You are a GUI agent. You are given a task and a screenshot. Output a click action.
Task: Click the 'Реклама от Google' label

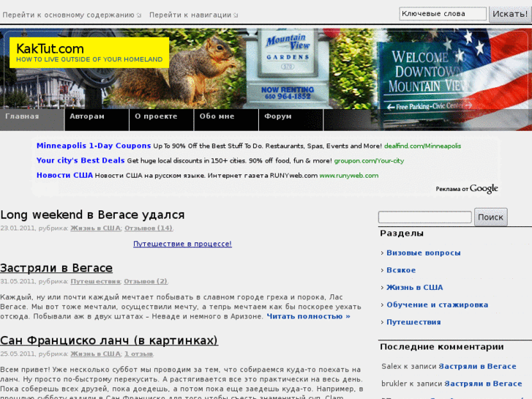point(467,189)
